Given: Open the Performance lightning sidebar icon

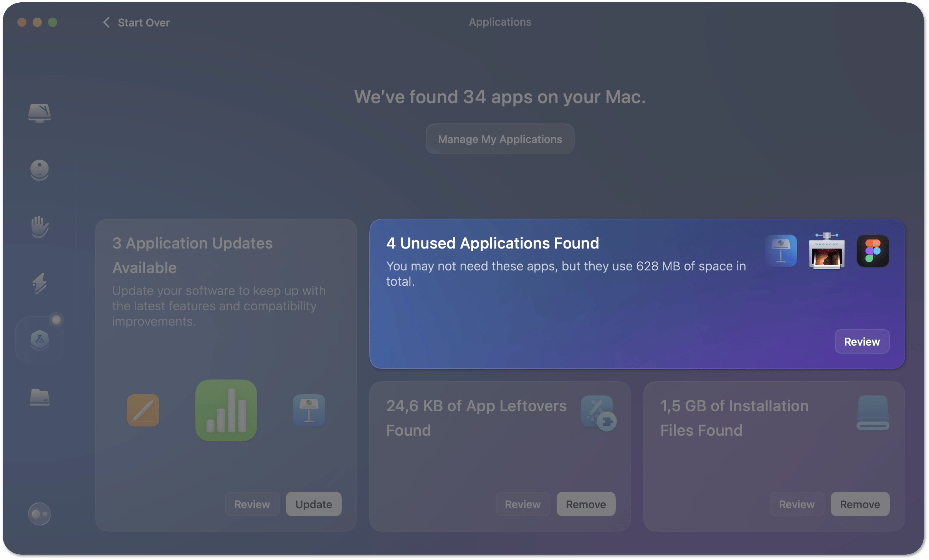Looking at the screenshot, I should tap(40, 283).
